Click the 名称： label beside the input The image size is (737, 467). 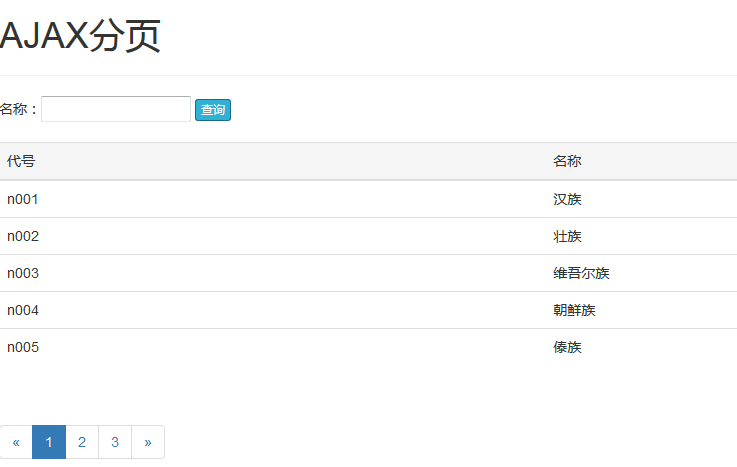point(19,109)
